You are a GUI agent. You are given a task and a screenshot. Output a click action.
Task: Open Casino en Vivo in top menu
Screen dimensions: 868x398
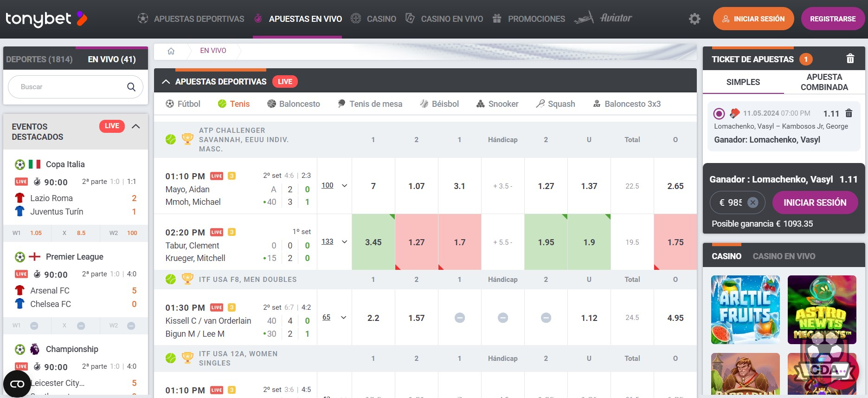444,19
